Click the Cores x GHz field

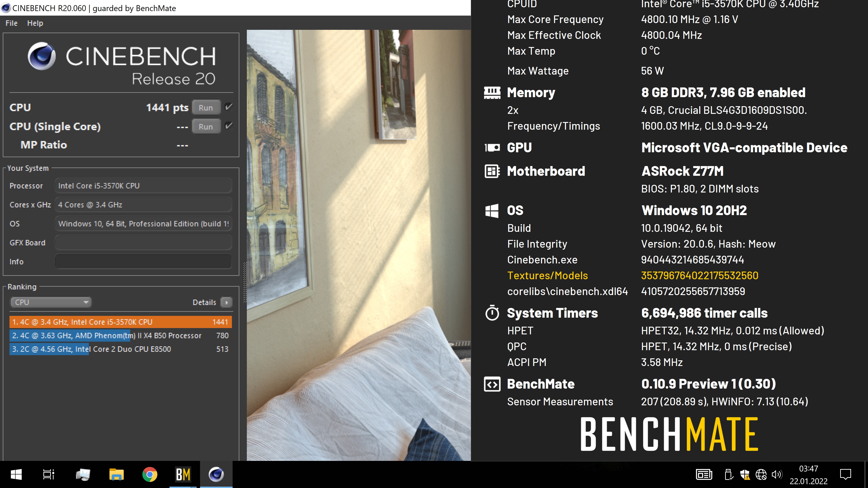pyautogui.click(x=143, y=205)
